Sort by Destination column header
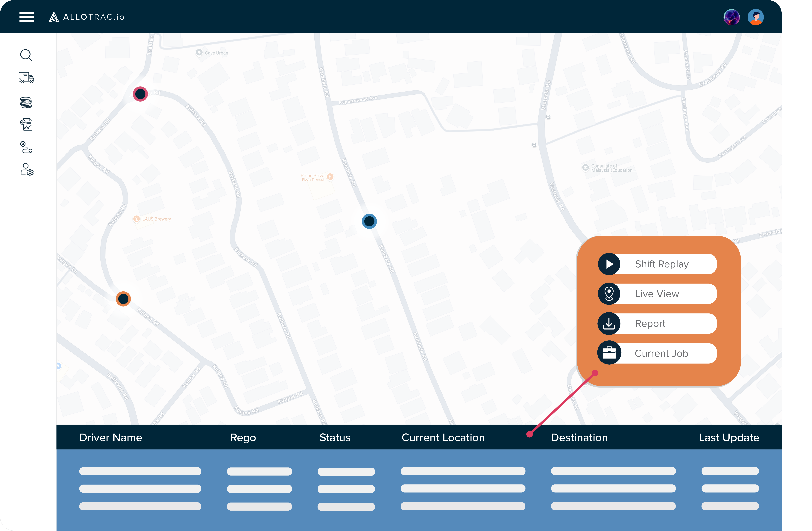 [x=579, y=438]
